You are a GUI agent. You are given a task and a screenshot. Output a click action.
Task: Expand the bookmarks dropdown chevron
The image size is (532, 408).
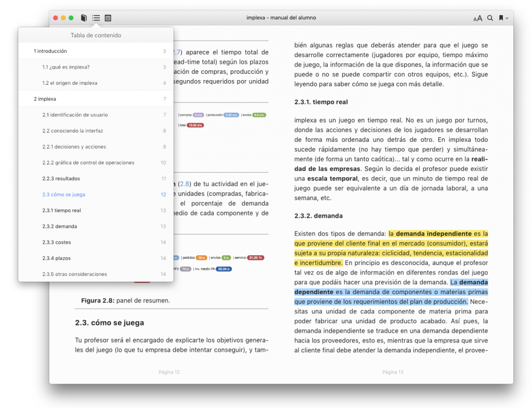508,18
